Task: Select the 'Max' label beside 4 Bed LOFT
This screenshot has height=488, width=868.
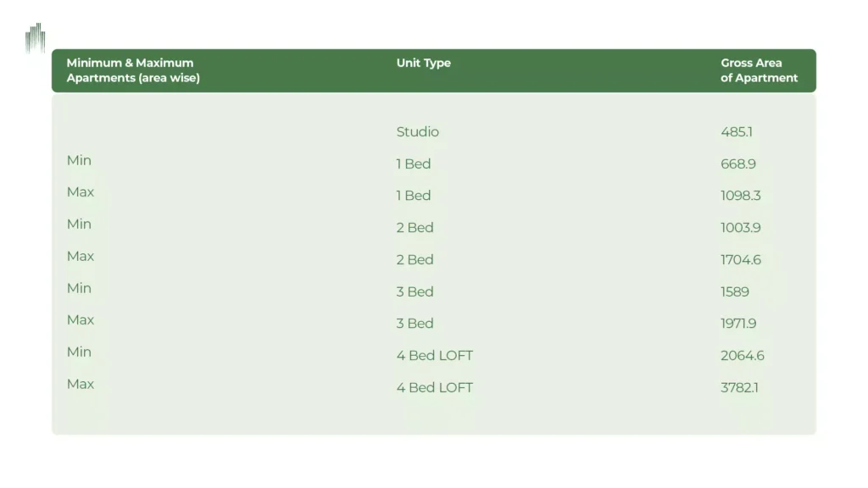Action: click(81, 384)
